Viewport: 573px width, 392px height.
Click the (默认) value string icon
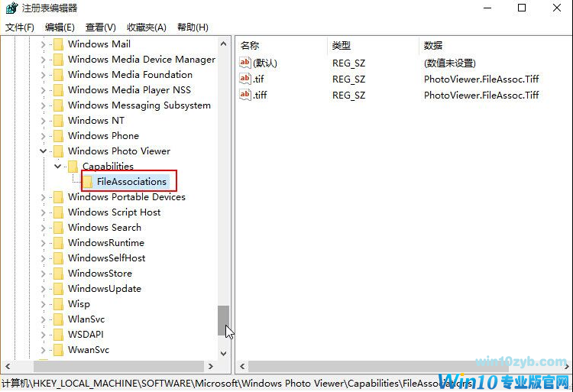pyautogui.click(x=245, y=63)
